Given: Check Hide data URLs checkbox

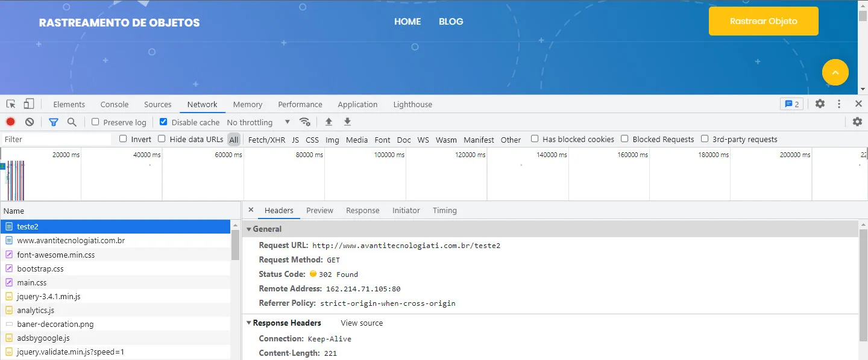Looking at the screenshot, I should pos(162,138).
